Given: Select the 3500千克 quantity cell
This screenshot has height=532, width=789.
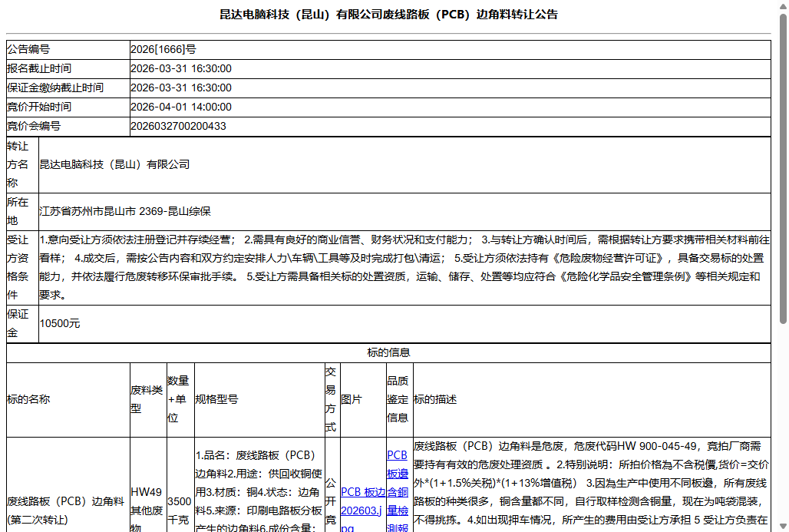Looking at the screenshot, I should pos(181,508).
